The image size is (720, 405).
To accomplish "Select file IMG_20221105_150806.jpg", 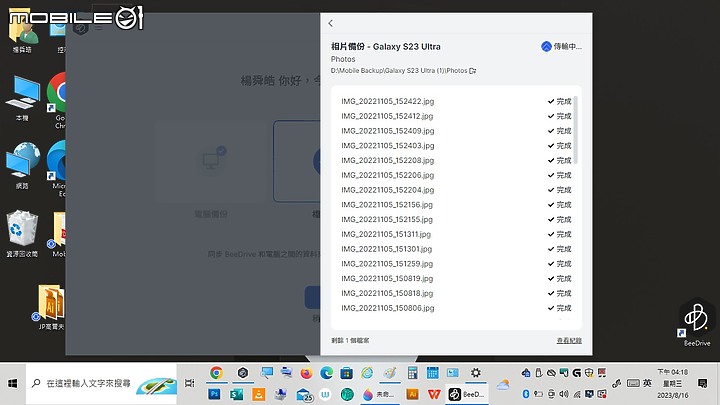I will pyautogui.click(x=388, y=308).
